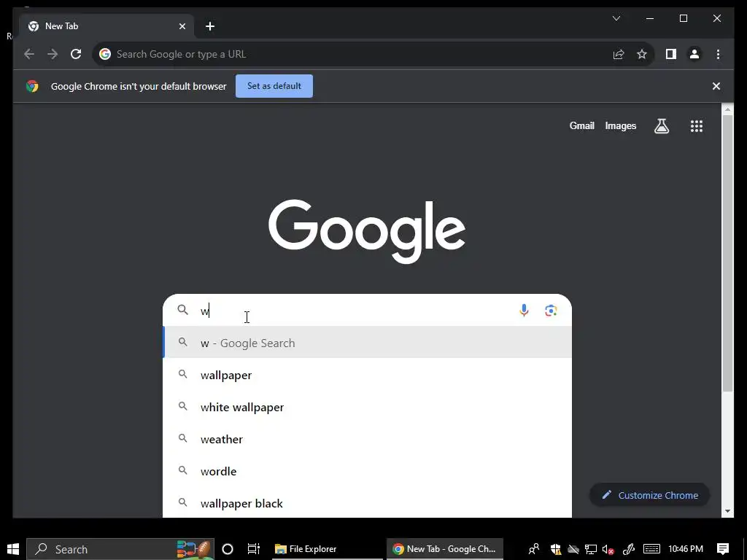
Task: Close the New Tab tab
Action: [x=182, y=26]
